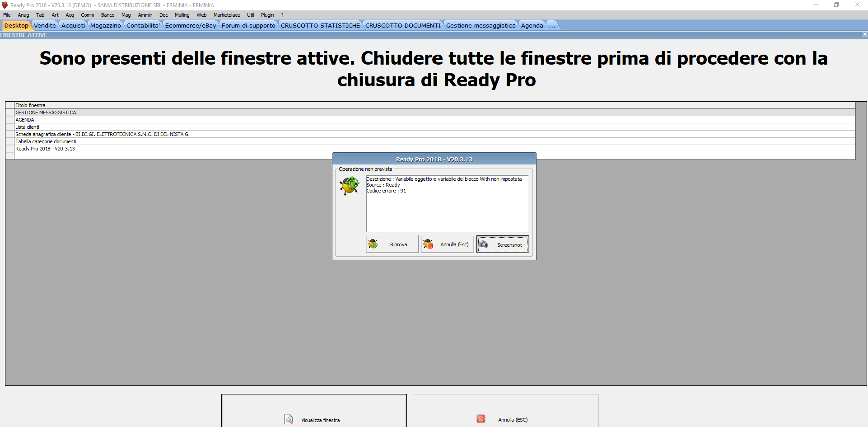
Task: Switch to the Desktop tab
Action: (x=16, y=25)
